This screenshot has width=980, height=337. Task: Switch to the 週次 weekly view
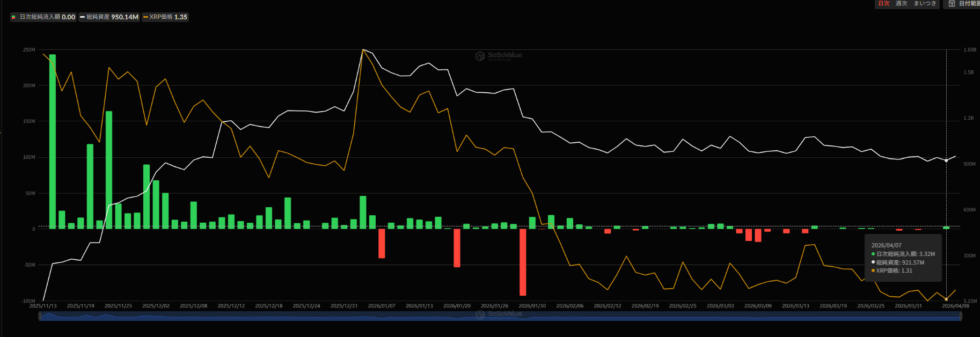pos(901,4)
